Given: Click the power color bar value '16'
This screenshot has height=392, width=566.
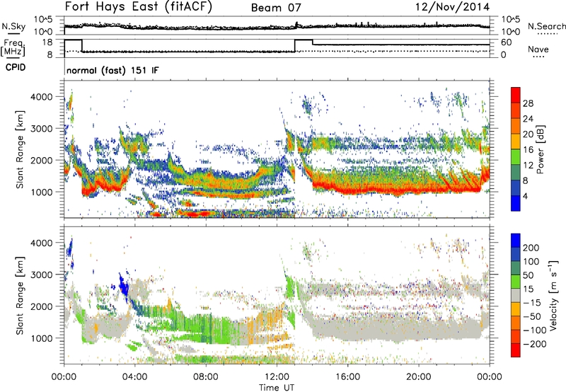Looking at the screenshot, I should (528, 150).
